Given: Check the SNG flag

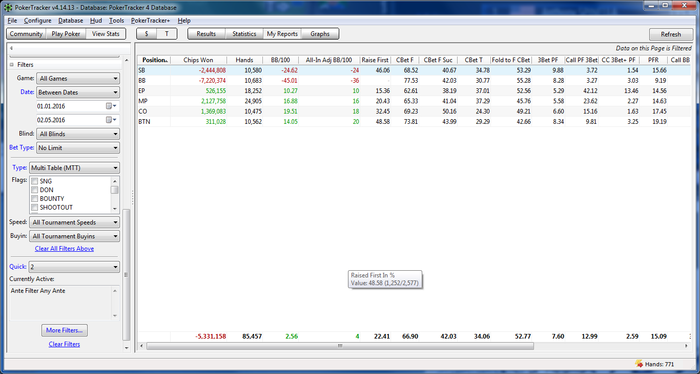Looking at the screenshot, I should tap(35, 181).
